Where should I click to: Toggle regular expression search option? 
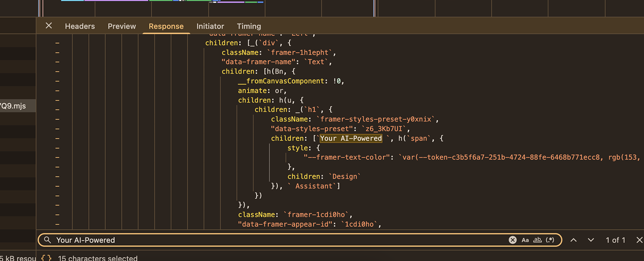[550, 240]
